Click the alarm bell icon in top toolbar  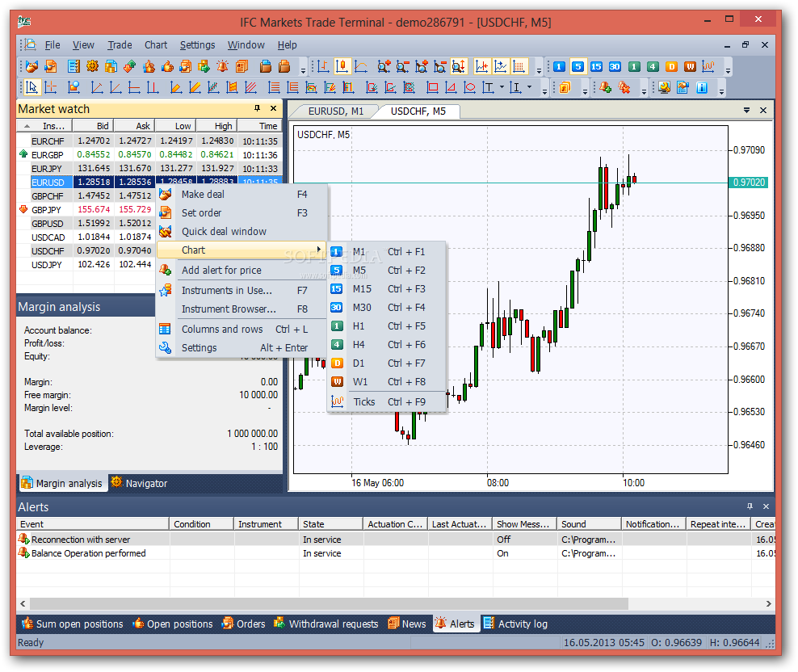tap(222, 67)
